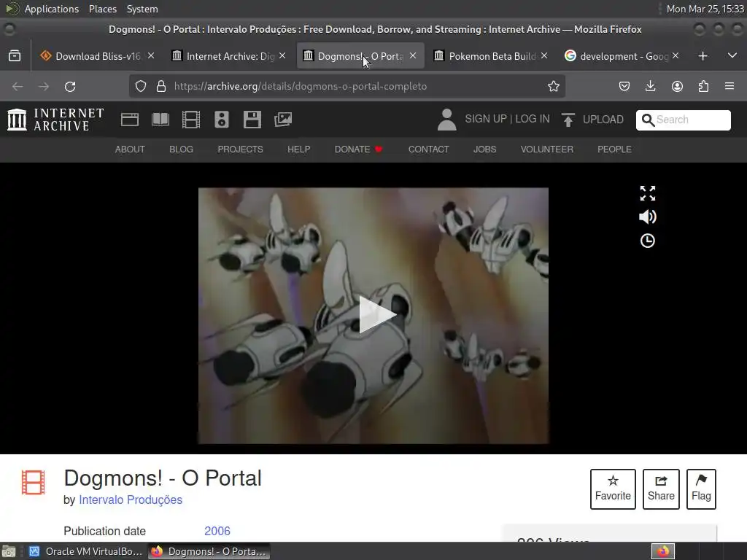
Task: Mute the video player volume
Action: [648, 217]
